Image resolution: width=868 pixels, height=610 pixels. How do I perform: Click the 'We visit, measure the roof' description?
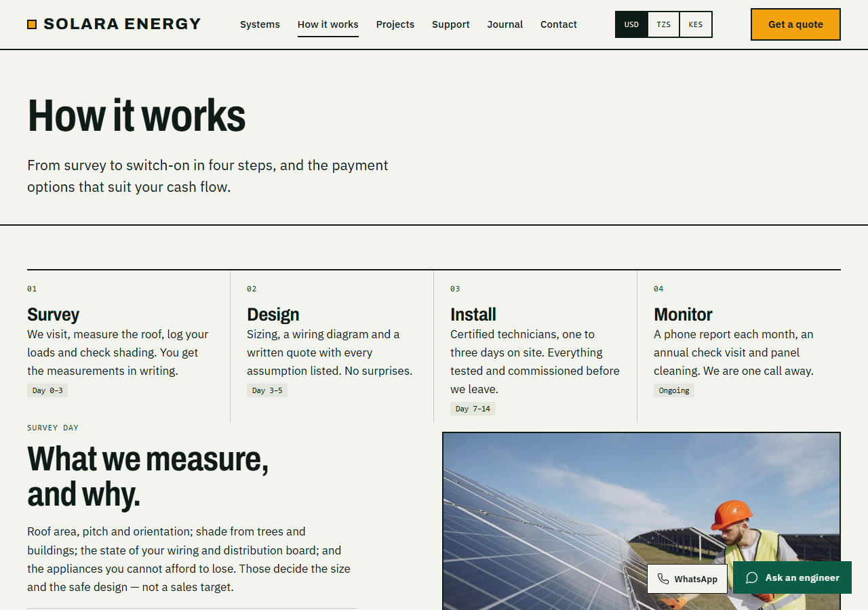[x=118, y=352]
